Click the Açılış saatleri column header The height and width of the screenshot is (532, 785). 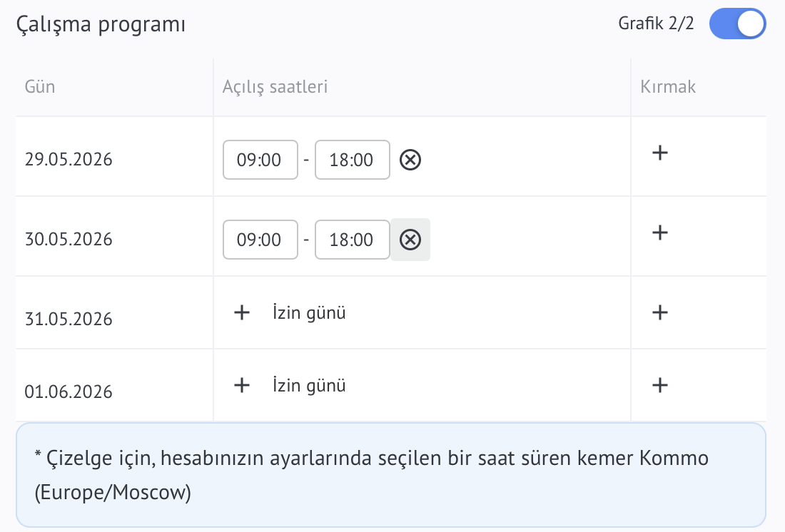point(275,87)
